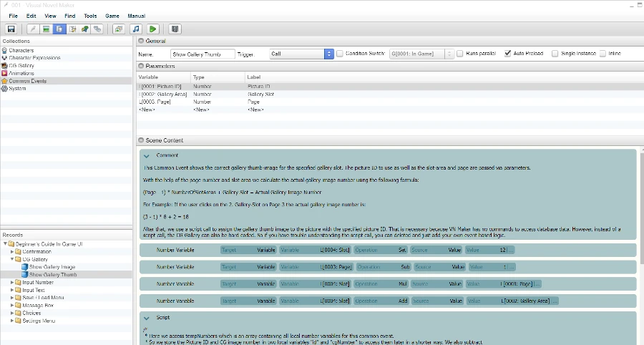Enable the Runs parallel checkbox
The height and width of the screenshot is (345, 644).
click(460, 54)
